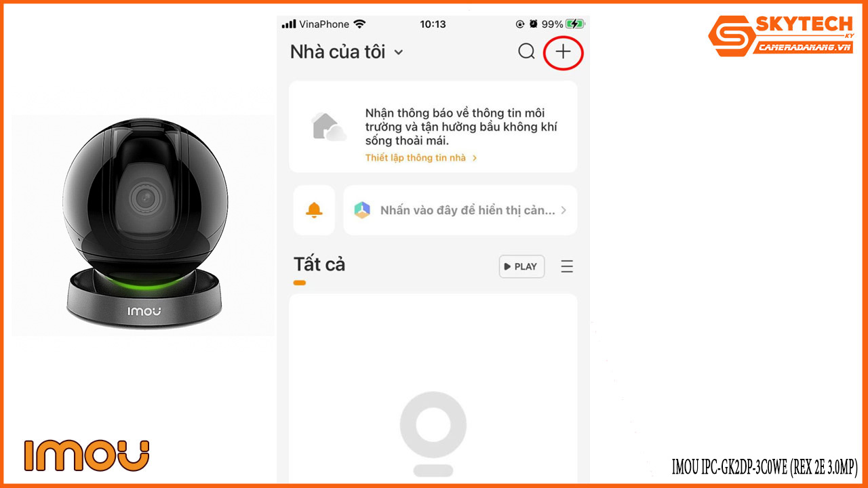
Task: Tap the Nhận thông báo environment info card
Action: tap(433, 127)
